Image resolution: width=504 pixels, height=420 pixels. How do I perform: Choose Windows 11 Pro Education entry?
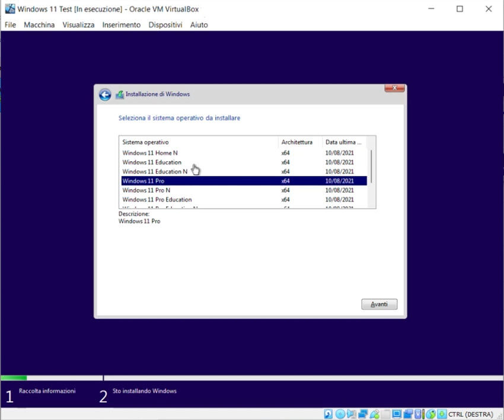pyautogui.click(x=157, y=200)
